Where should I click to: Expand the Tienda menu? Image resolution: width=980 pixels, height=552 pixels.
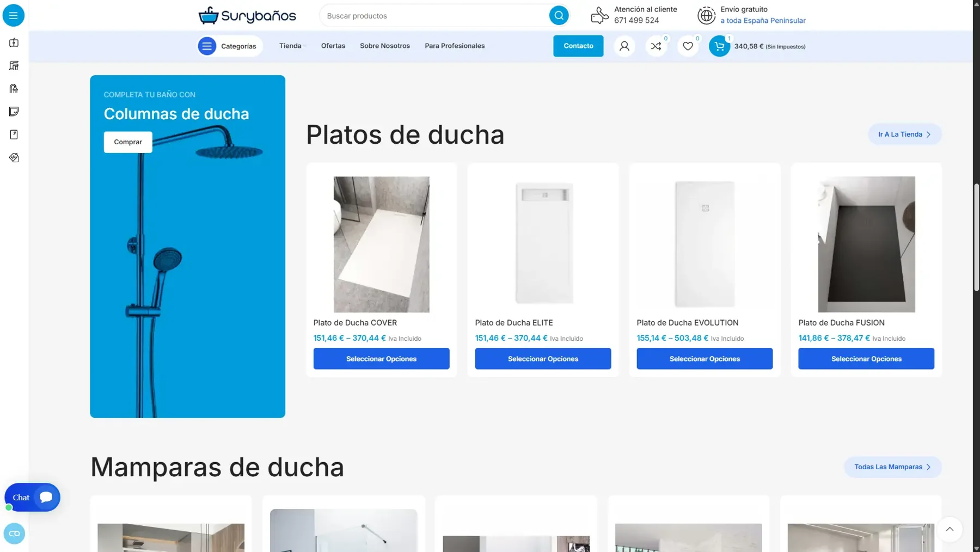point(292,46)
